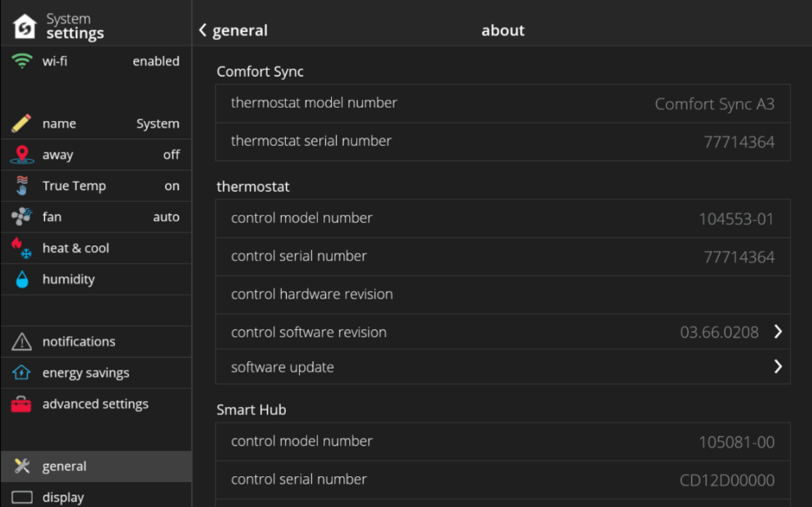This screenshot has height=507, width=812.
Task: Open the home icon in System settings header
Action: coord(24,27)
